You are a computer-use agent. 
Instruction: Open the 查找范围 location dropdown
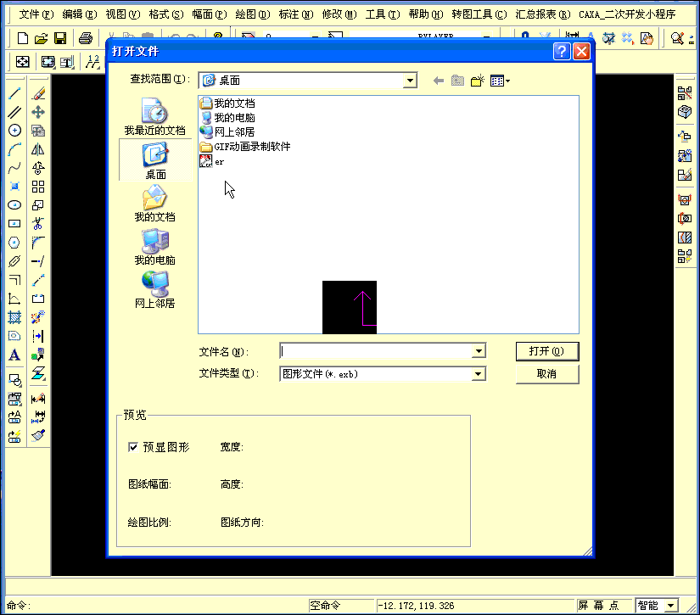[x=410, y=79]
